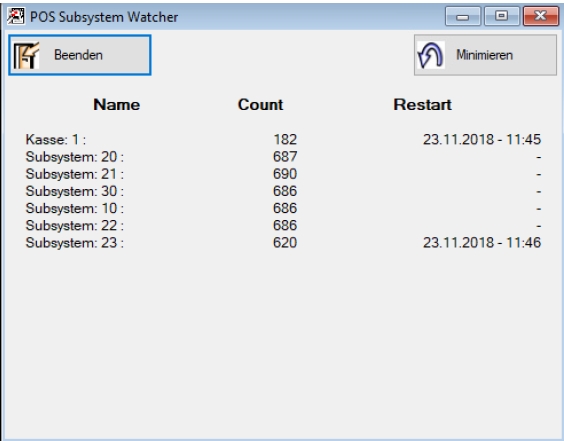This screenshot has width=564, height=441.
Task: Select the Name column header
Action: point(117,105)
